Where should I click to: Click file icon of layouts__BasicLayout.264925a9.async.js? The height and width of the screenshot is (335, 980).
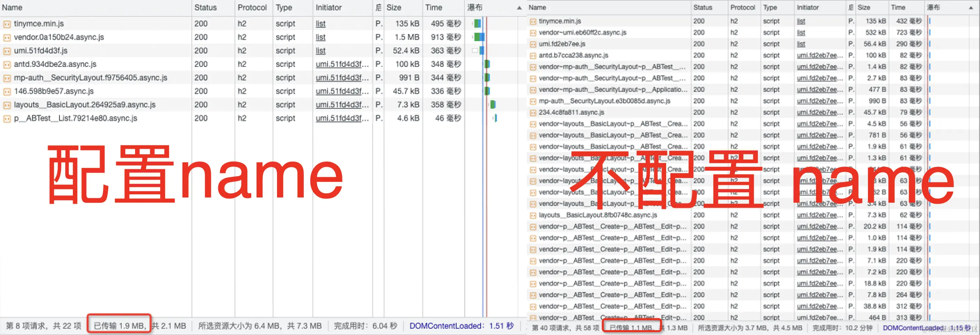tap(7, 105)
